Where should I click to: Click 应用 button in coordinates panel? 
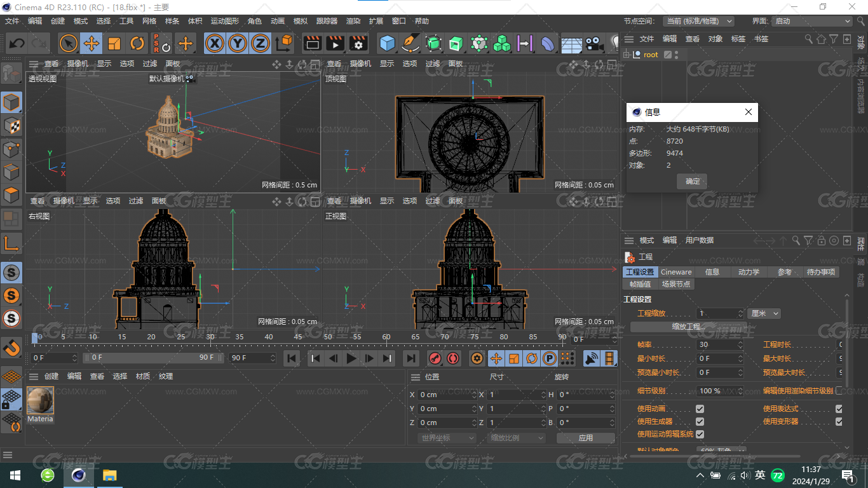(586, 438)
